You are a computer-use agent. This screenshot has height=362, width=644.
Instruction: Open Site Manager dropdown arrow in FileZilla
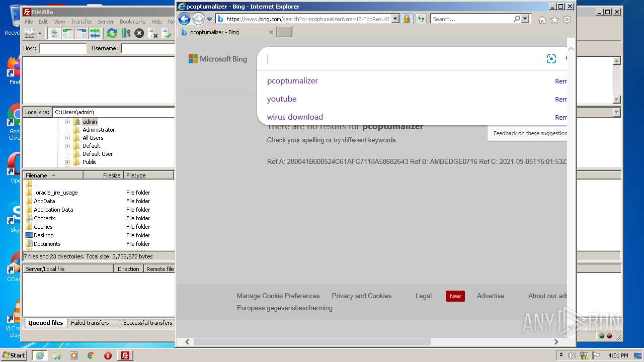click(x=40, y=33)
